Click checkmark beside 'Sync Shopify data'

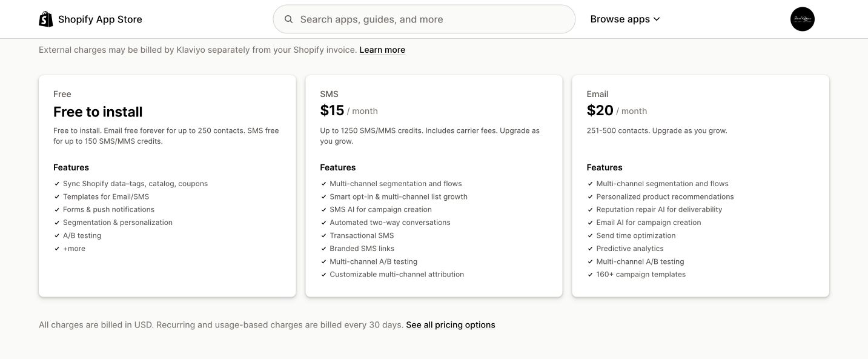[56, 184]
